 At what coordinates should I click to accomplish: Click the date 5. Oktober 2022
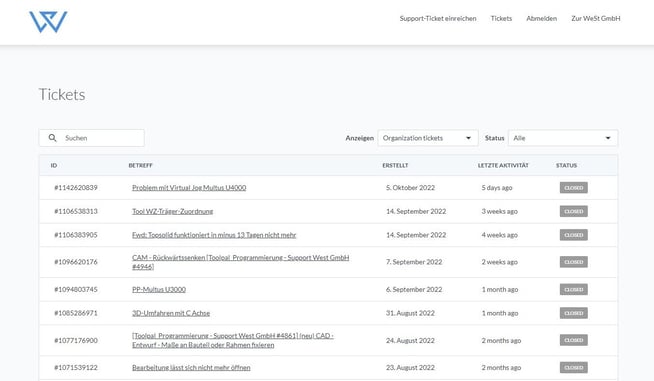(410, 188)
